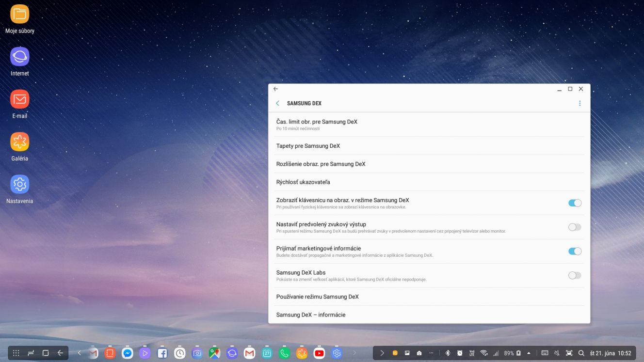The width and height of the screenshot is (644, 362).
Task: Open YouTube from the taskbar
Action: point(320,353)
